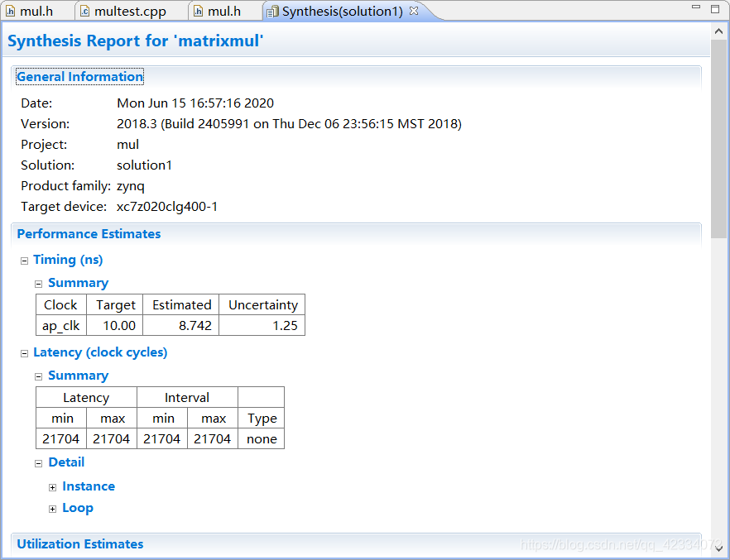The image size is (730, 560).
Task: Click the Project value mul
Action: (x=127, y=145)
